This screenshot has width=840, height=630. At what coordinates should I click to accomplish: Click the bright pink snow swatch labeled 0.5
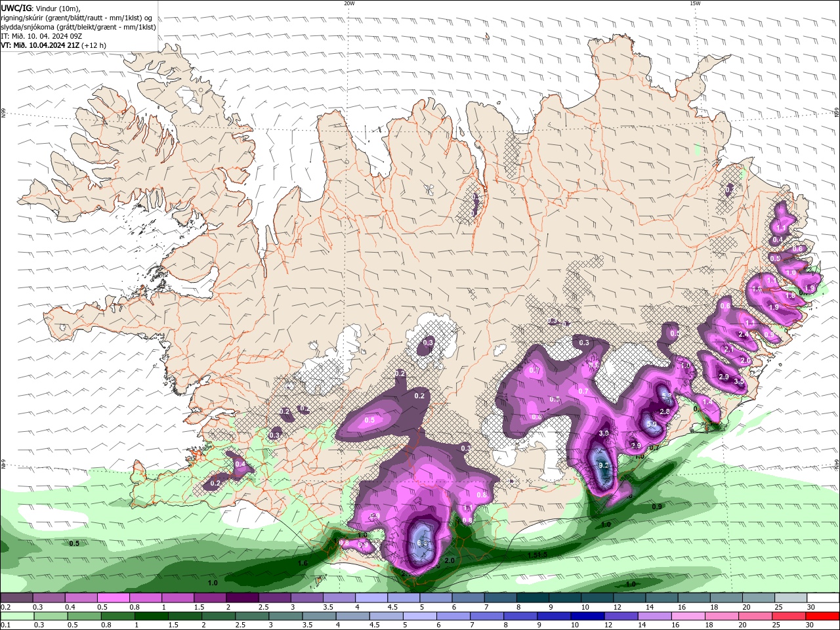pos(113,598)
